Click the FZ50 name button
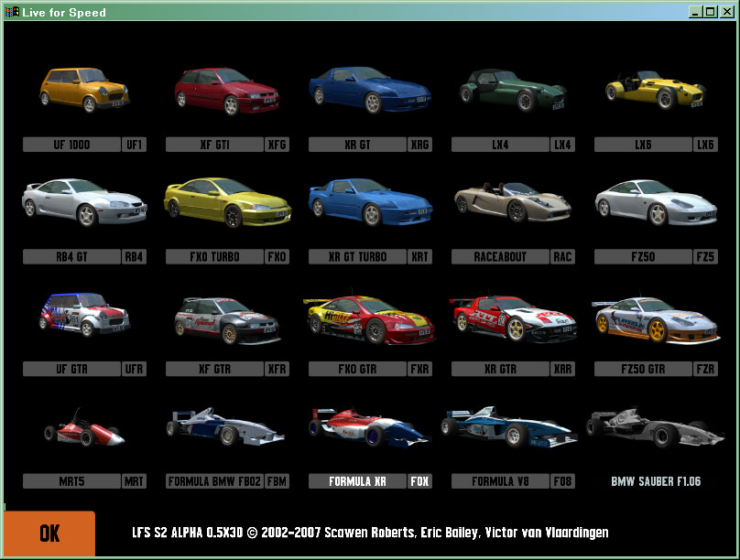The width and height of the screenshot is (740, 560). click(x=643, y=257)
